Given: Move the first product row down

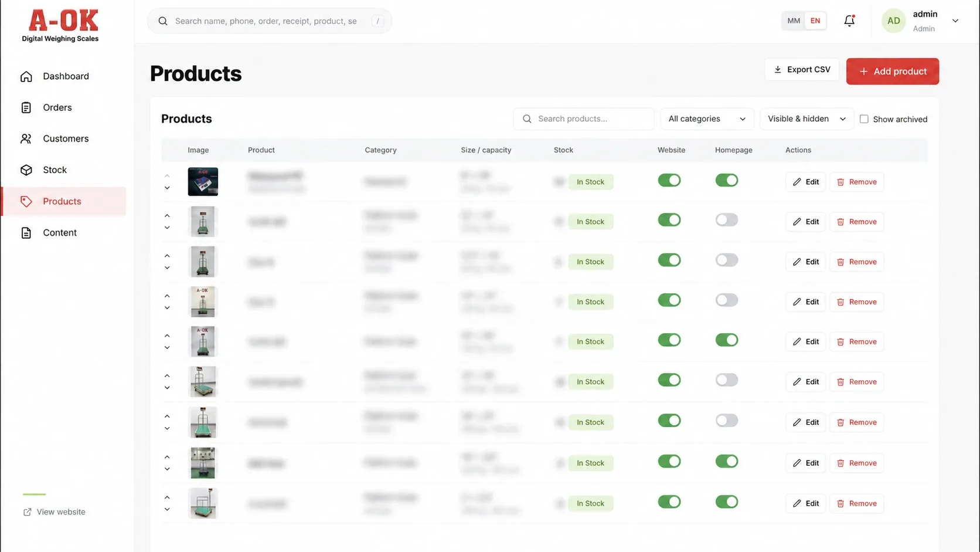Looking at the screenshot, I should click(x=167, y=188).
